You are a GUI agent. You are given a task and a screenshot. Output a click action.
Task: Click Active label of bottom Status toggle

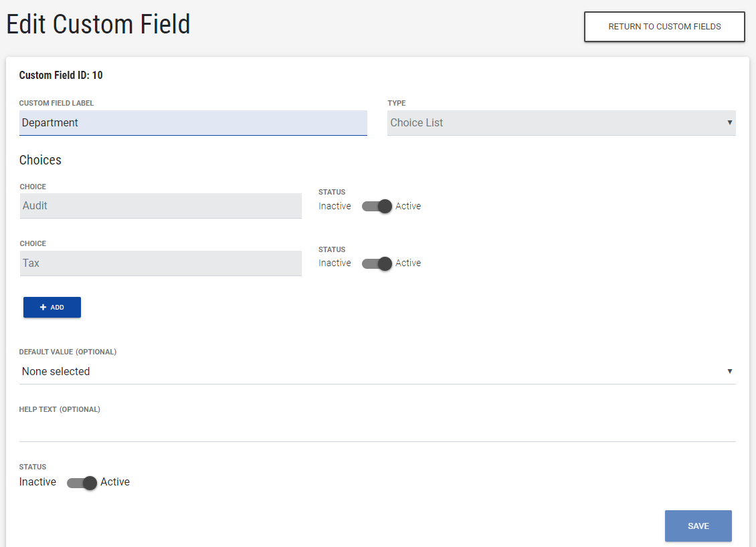pyautogui.click(x=115, y=482)
